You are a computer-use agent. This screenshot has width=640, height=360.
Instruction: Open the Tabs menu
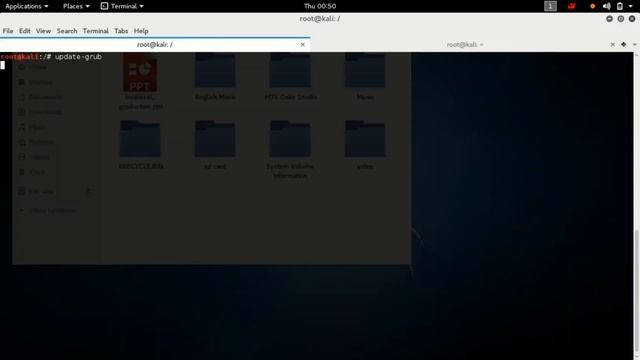click(121, 31)
